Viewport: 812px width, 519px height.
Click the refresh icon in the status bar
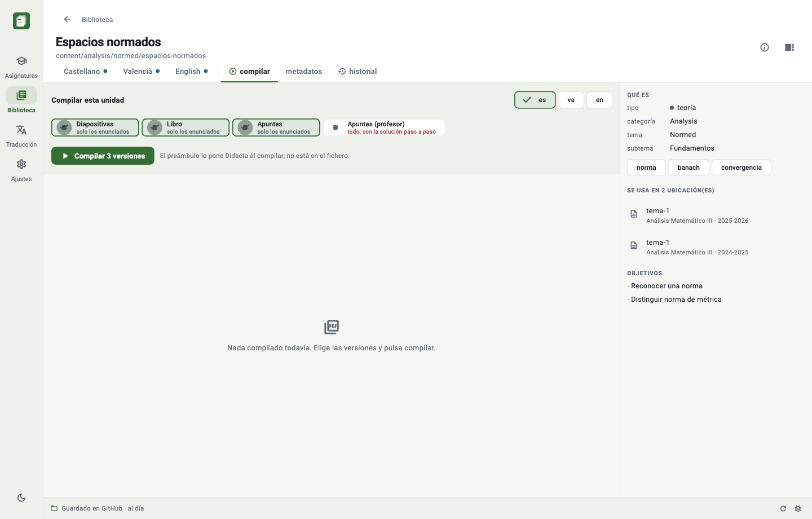pyautogui.click(x=783, y=508)
